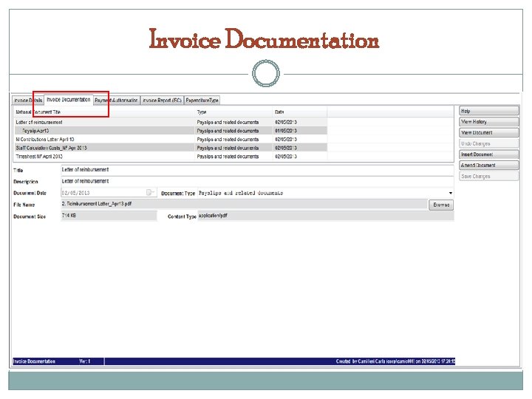Open the Invoice Report (SC) tab
Image resolution: width=532 pixels, height=399 pixels.
point(162,100)
